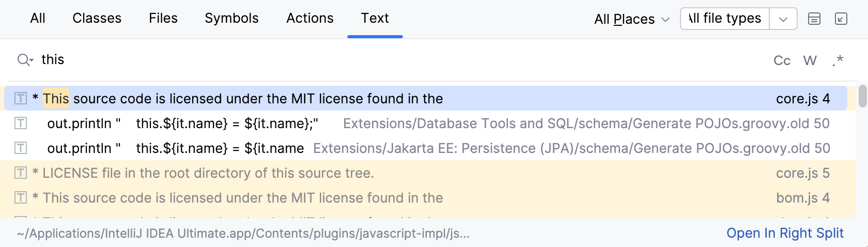Click the preview toggle icon
Screen dimensions: 868x247
(x=814, y=19)
